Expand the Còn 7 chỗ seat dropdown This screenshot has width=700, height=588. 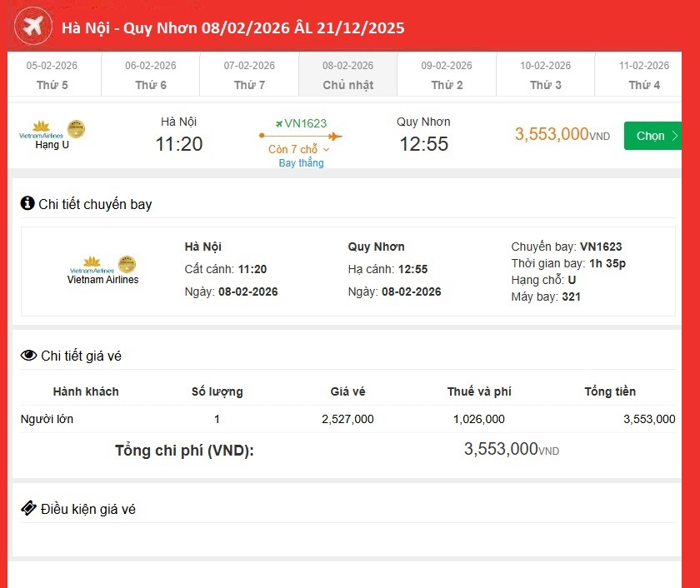tap(300, 150)
